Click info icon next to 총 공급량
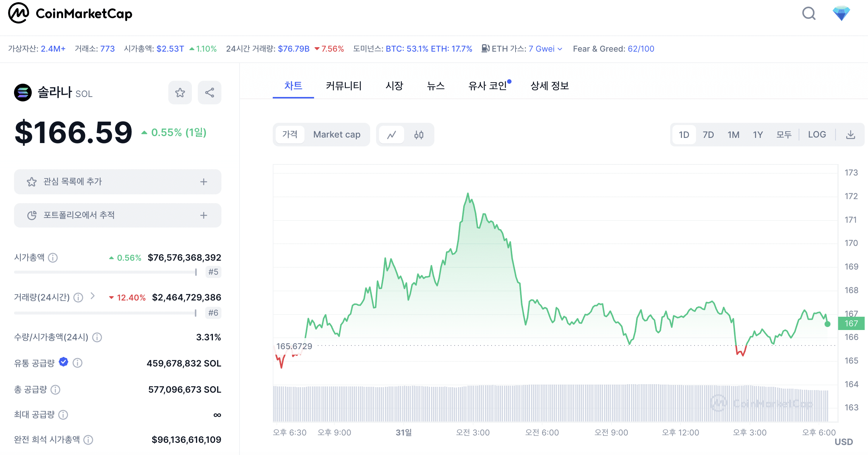The height and width of the screenshot is (455, 868). click(x=55, y=390)
